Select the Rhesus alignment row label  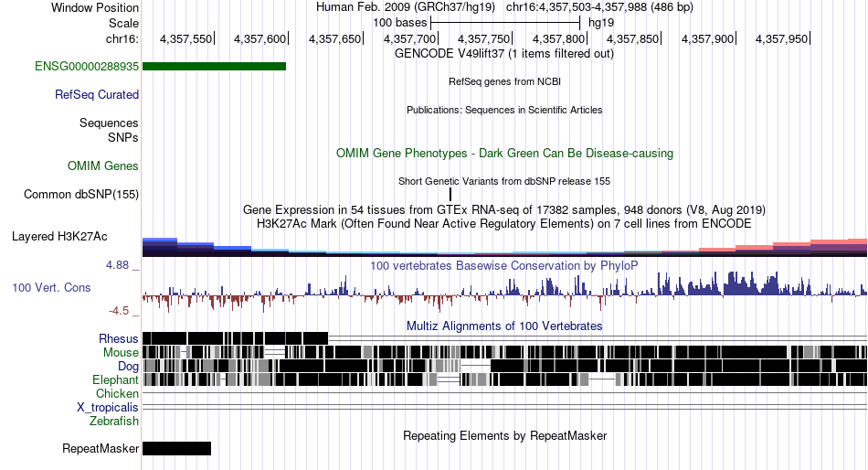[x=119, y=338]
